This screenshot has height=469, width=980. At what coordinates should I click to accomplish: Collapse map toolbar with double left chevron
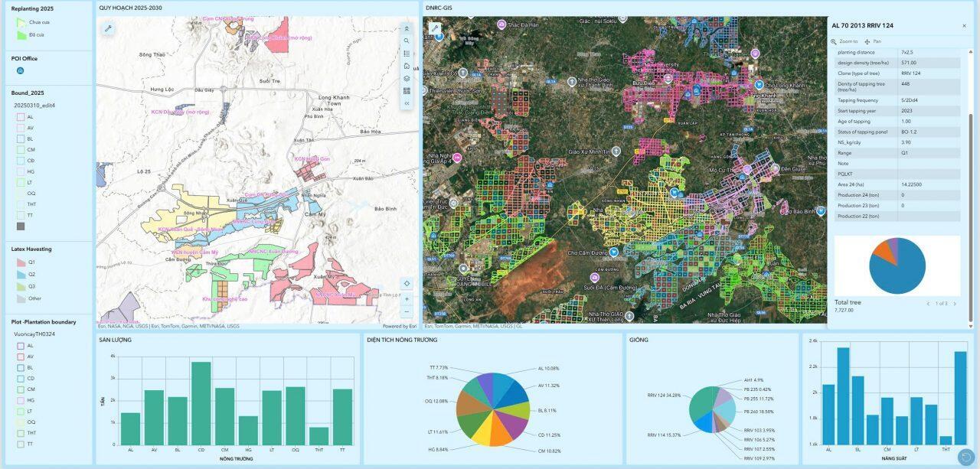click(x=407, y=103)
